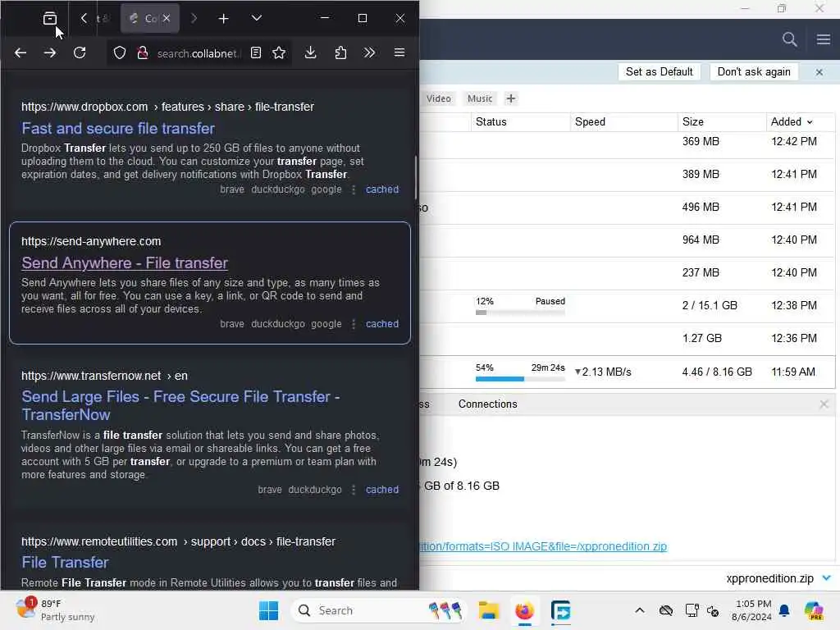Screen dimensions: 840x630
Task: Open the weather widget on taskbar
Action: pos(55,609)
